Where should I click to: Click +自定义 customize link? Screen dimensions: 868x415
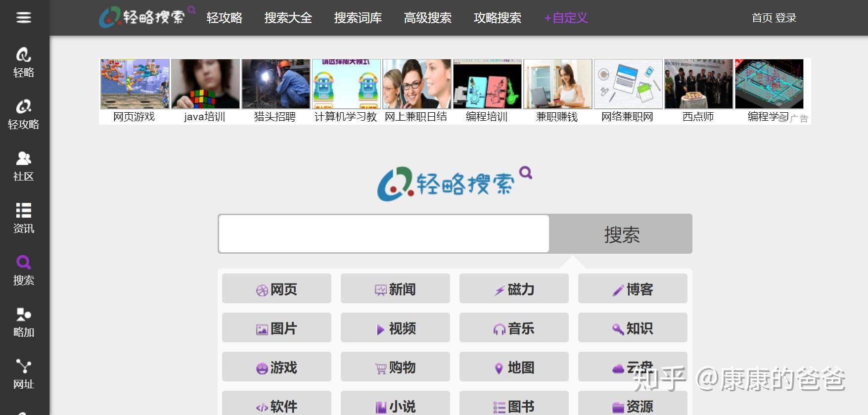point(566,18)
